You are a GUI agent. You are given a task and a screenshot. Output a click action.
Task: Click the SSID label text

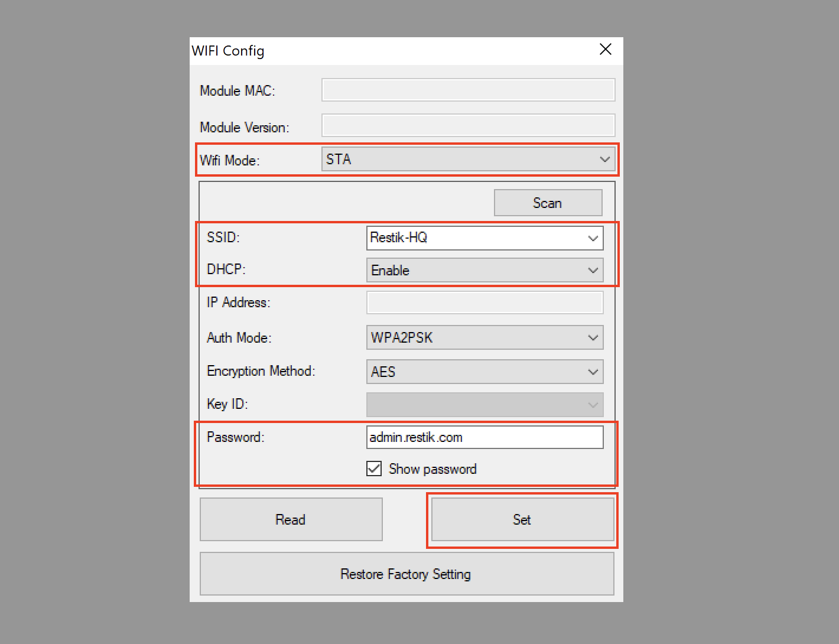point(223,238)
